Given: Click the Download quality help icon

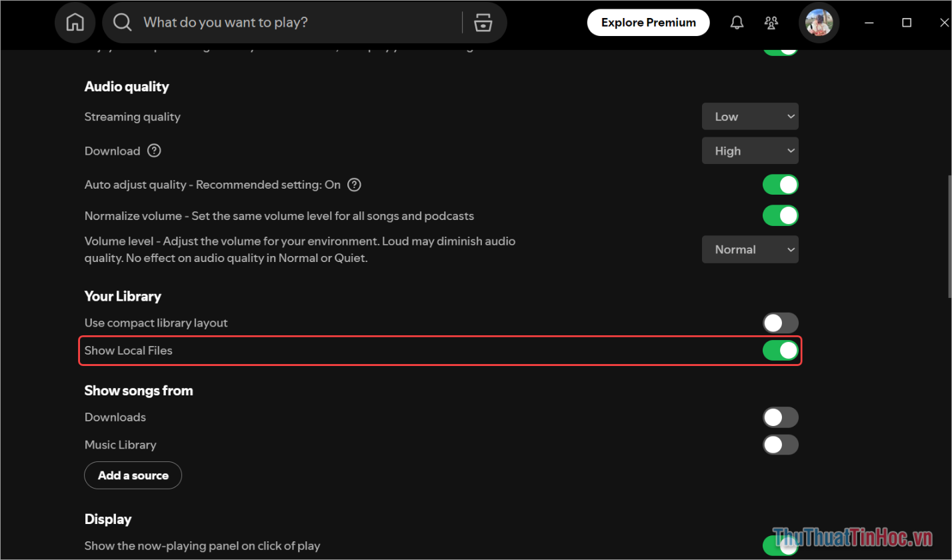Looking at the screenshot, I should click(x=154, y=151).
